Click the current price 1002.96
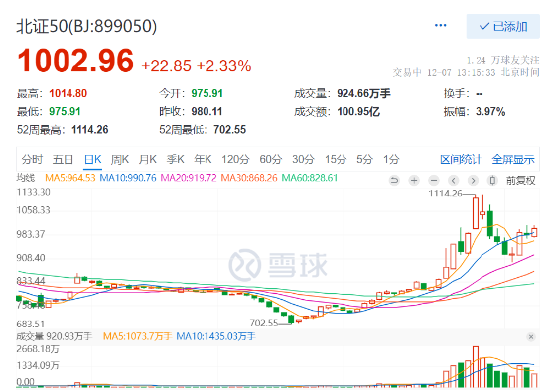Screen dimensions: 550x391 coord(76,61)
